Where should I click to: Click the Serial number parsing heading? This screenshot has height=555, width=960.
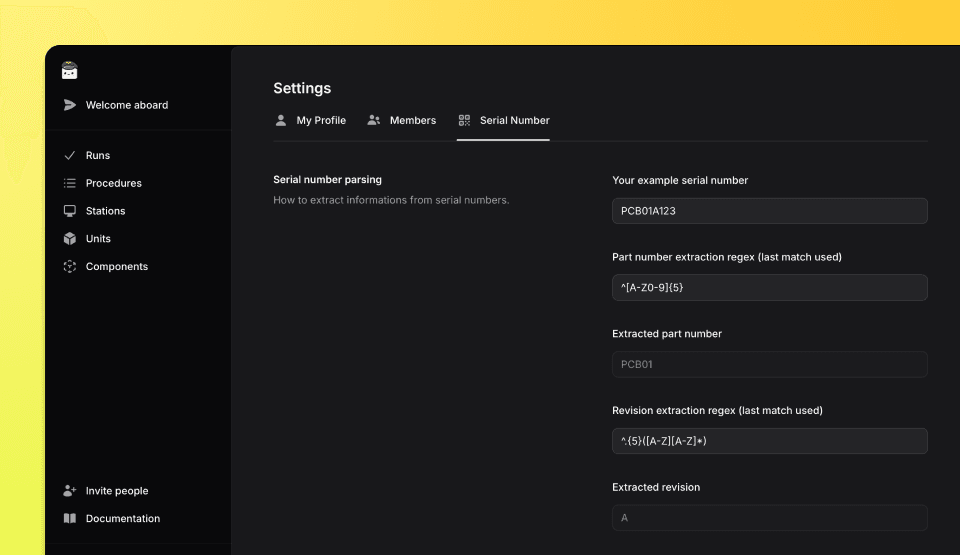click(x=328, y=179)
